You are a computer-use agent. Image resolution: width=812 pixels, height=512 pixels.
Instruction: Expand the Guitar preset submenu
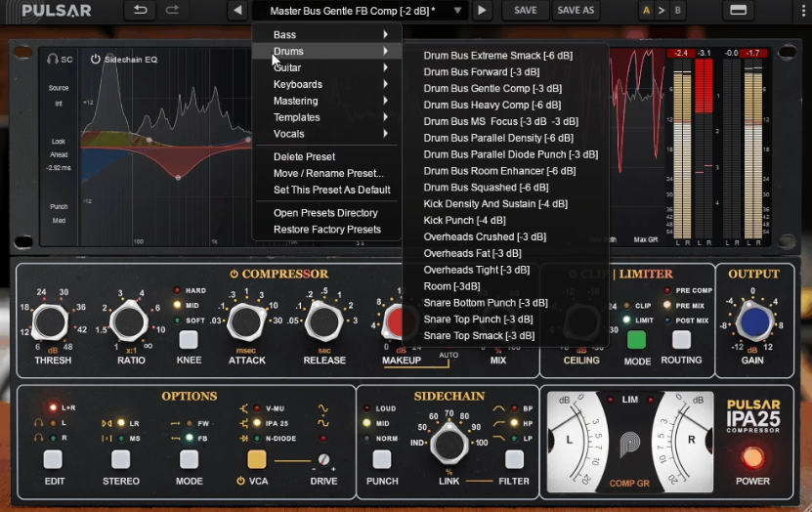326,67
